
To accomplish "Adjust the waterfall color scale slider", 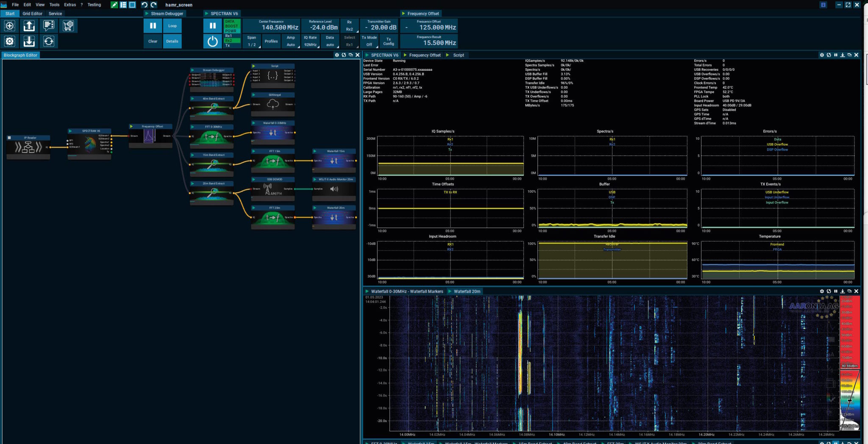I will pos(849,400).
